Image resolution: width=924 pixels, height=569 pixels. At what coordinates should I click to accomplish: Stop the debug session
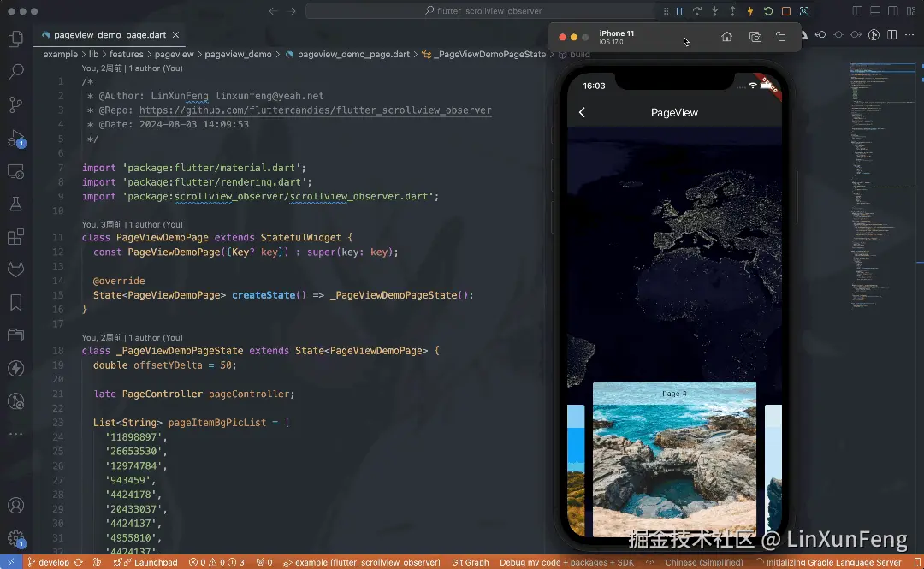[x=786, y=11]
